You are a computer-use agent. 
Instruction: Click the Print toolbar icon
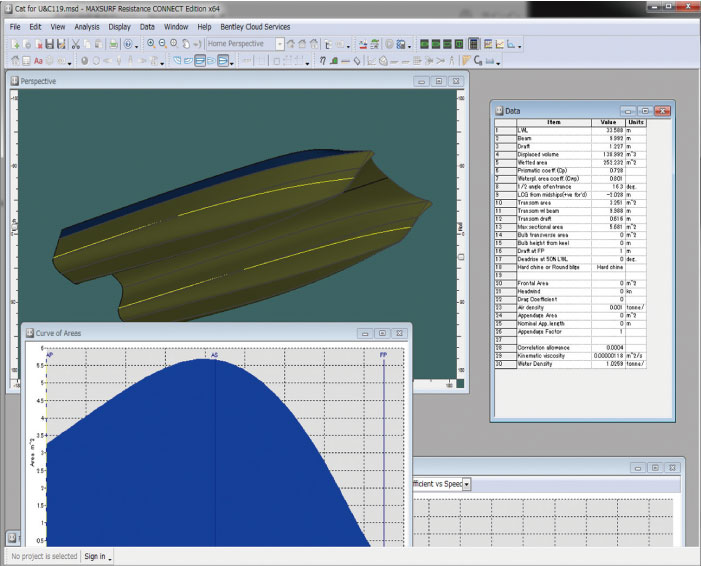(x=114, y=44)
